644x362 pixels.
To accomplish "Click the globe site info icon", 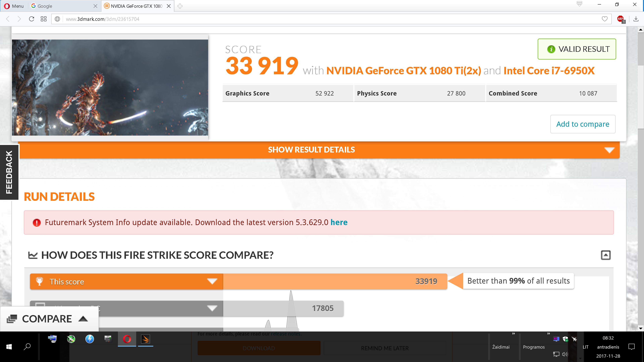I will (x=57, y=19).
